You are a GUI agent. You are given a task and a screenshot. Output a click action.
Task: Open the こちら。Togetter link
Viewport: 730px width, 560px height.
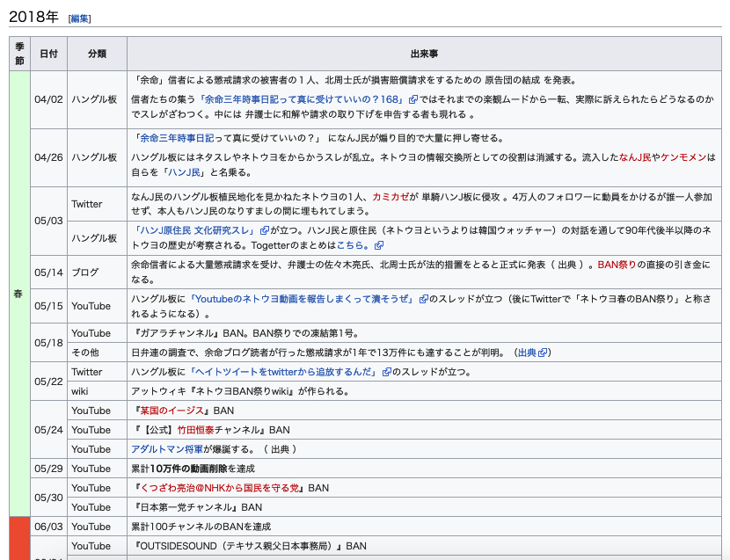(x=354, y=245)
